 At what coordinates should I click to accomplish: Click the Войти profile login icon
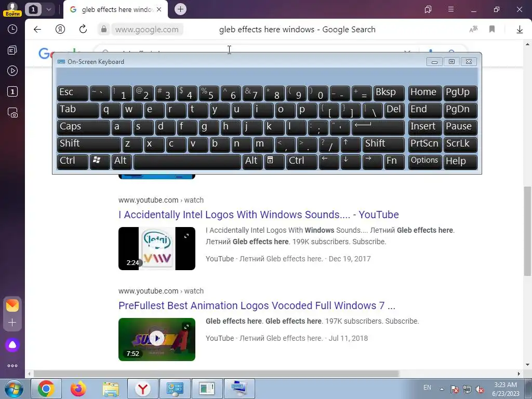point(12,9)
